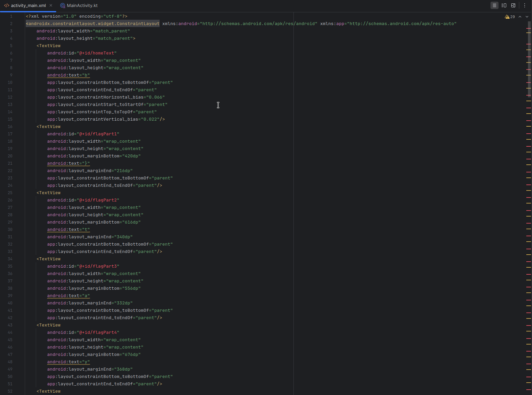
Task: Click layout_width="match_parent" attribute
Action: (83, 31)
